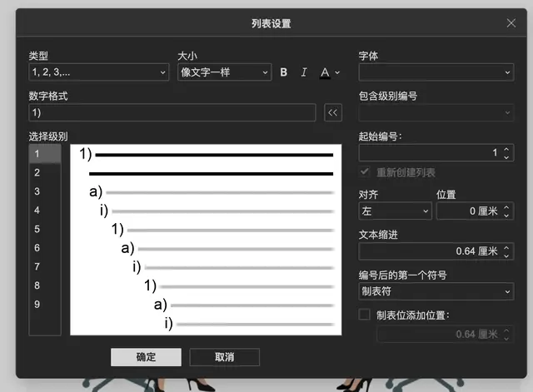Screen dimensions: 533x392
Task: Click the 取消 button
Action: click(224, 357)
